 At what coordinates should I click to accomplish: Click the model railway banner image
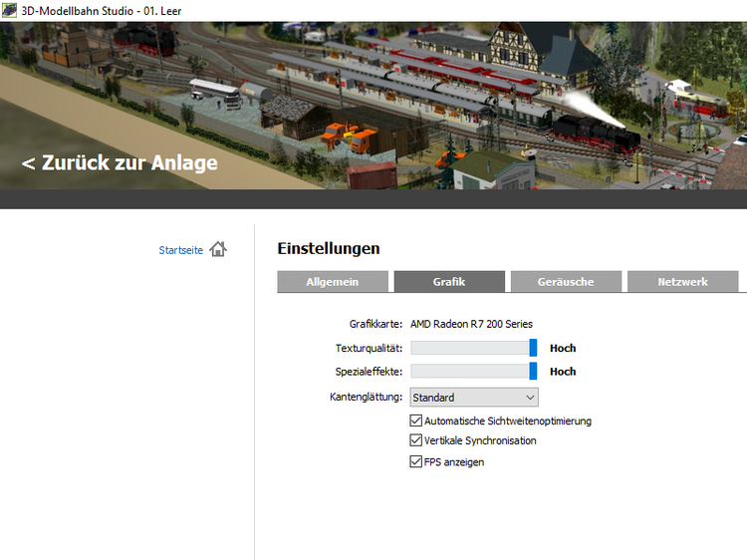click(x=373, y=106)
